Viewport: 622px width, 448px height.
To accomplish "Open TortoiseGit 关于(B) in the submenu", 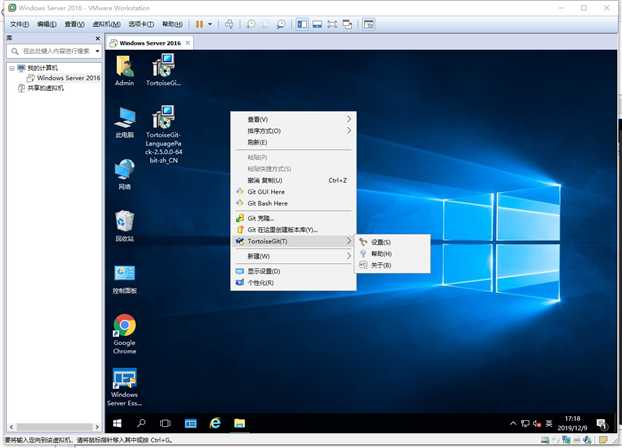I will (392, 265).
